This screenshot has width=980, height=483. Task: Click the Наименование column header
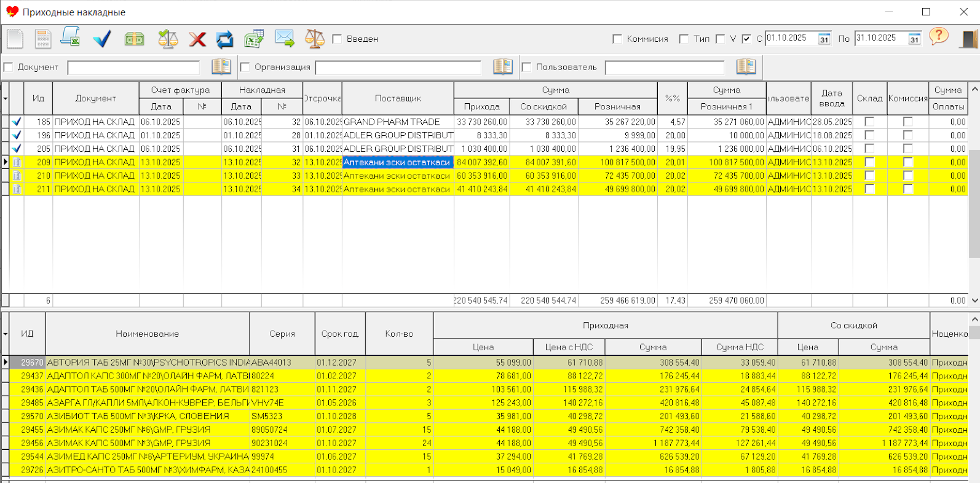point(148,334)
